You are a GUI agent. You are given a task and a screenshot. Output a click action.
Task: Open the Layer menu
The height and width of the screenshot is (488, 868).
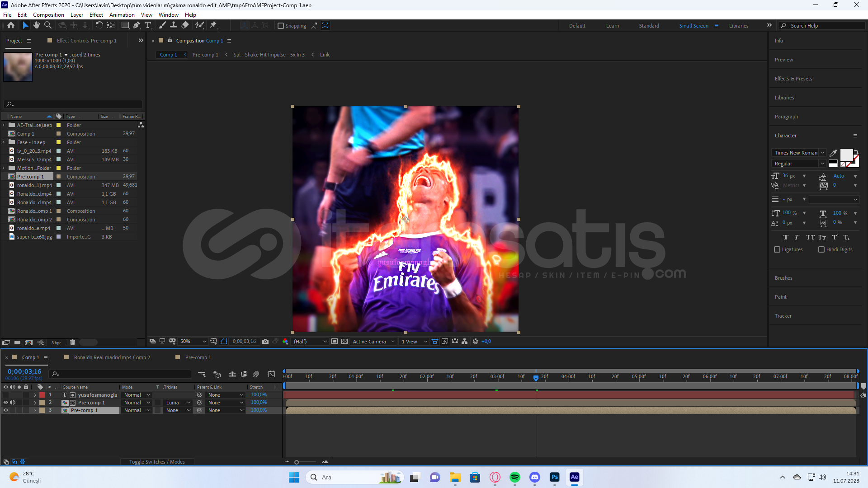76,15
